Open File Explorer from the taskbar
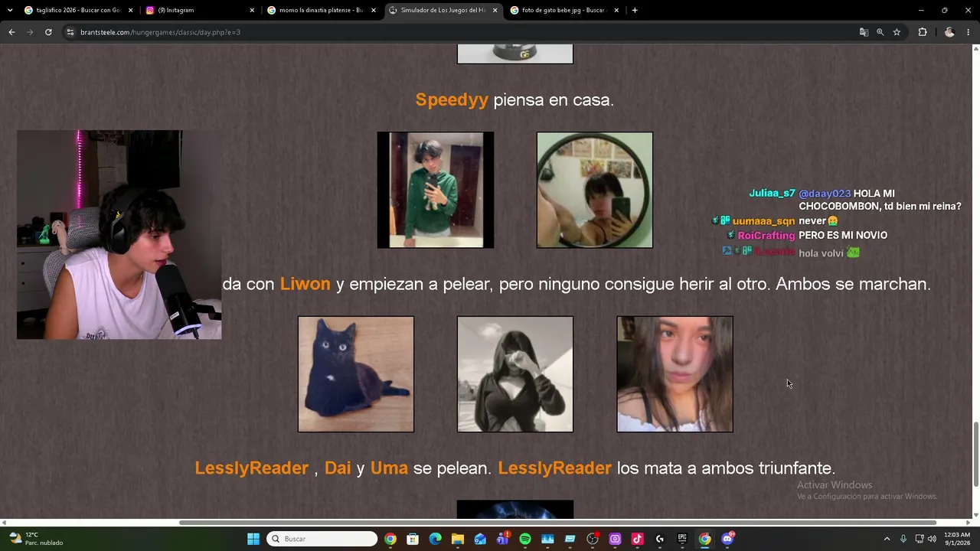This screenshot has height=551, width=980. (x=458, y=539)
